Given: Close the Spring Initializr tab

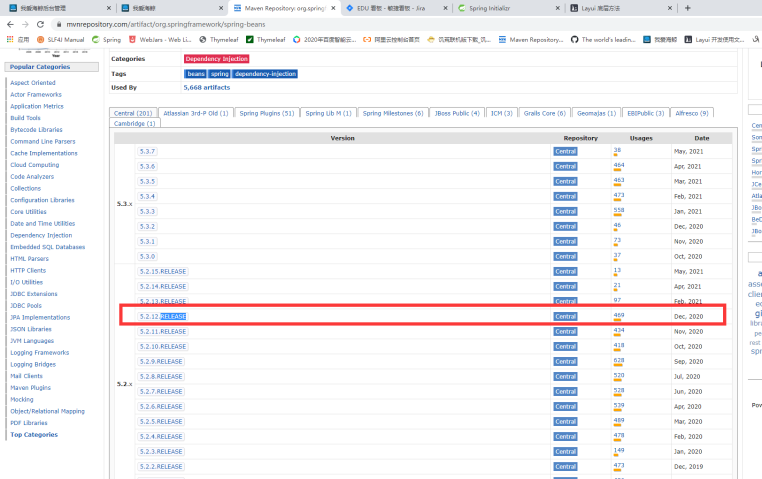Looking at the screenshot, I should click(557, 8).
